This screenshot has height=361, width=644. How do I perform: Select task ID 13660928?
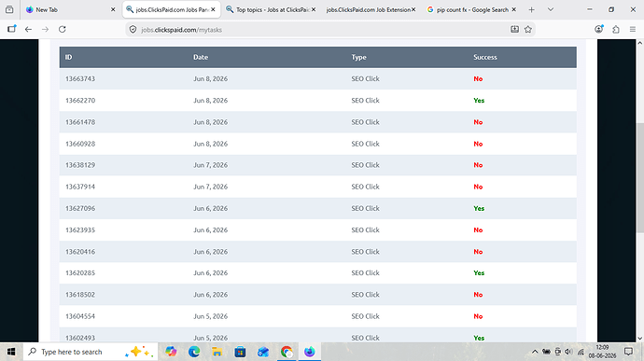(x=80, y=145)
